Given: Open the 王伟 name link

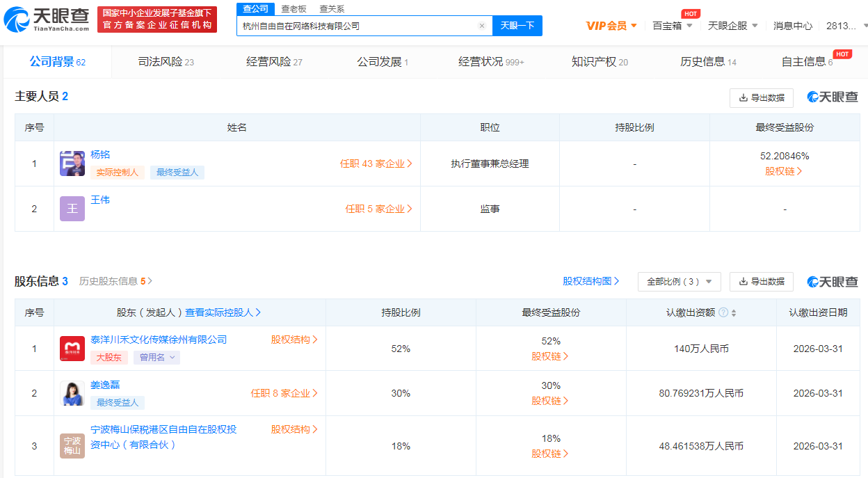Looking at the screenshot, I should click(x=100, y=200).
